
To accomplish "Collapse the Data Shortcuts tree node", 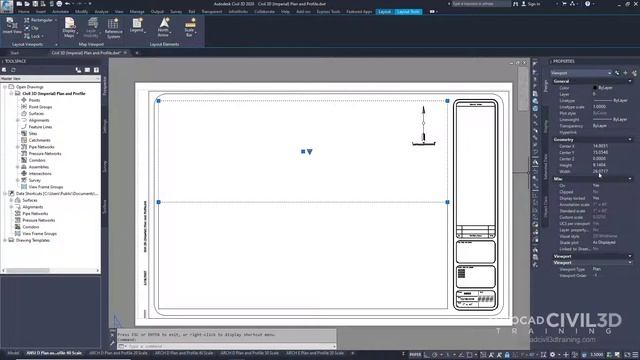I will click(x=5, y=193).
